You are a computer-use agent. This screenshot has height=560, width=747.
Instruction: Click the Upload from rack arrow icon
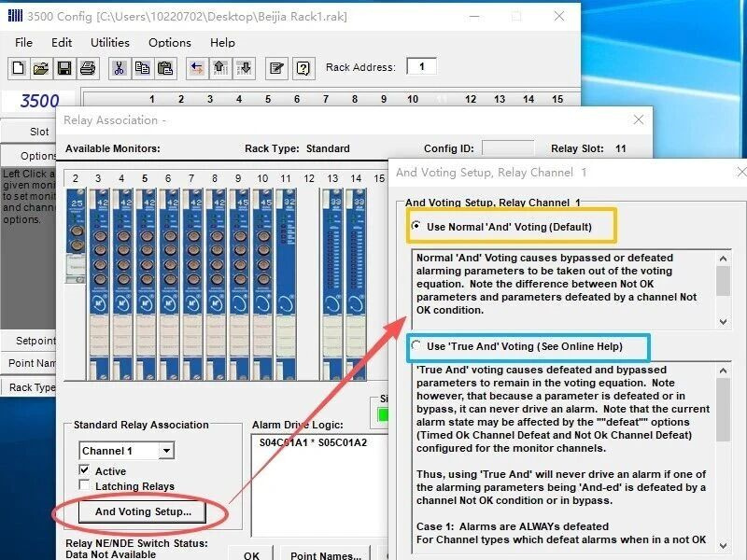(220, 67)
